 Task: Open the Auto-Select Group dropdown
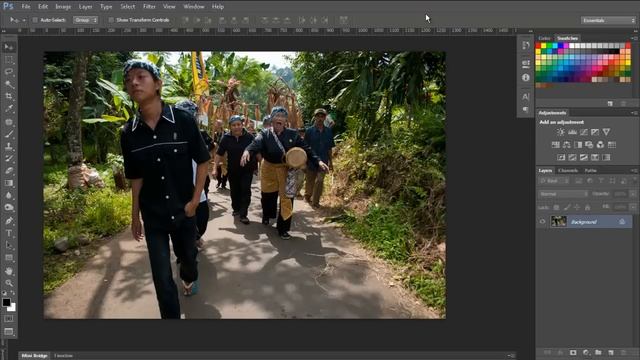coord(85,20)
